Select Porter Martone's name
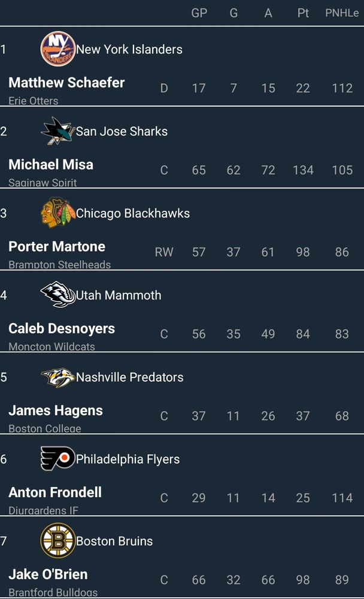The width and height of the screenshot is (364, 599). (57, 246)
